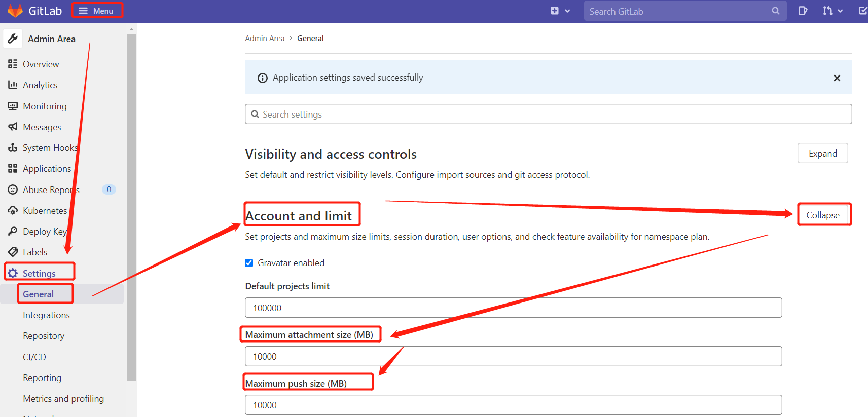Select Reporting under Settings
This screenshot has height=417, width=868.
(42, 378)
